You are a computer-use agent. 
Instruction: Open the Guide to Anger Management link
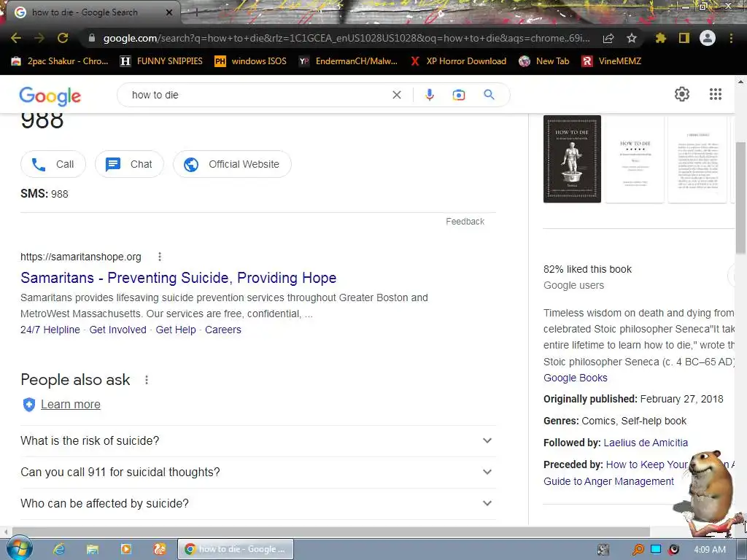pyautogui.click(x=609, y=481)
